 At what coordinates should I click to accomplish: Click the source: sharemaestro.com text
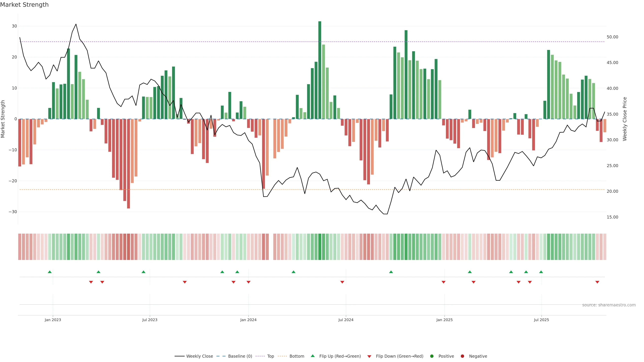[x=609, y=305]
